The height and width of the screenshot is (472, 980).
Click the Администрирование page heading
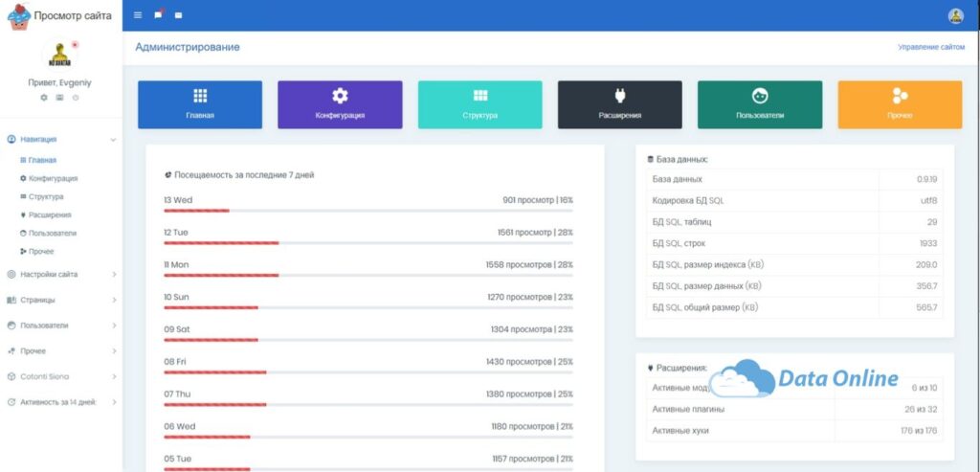coord(188,47)
